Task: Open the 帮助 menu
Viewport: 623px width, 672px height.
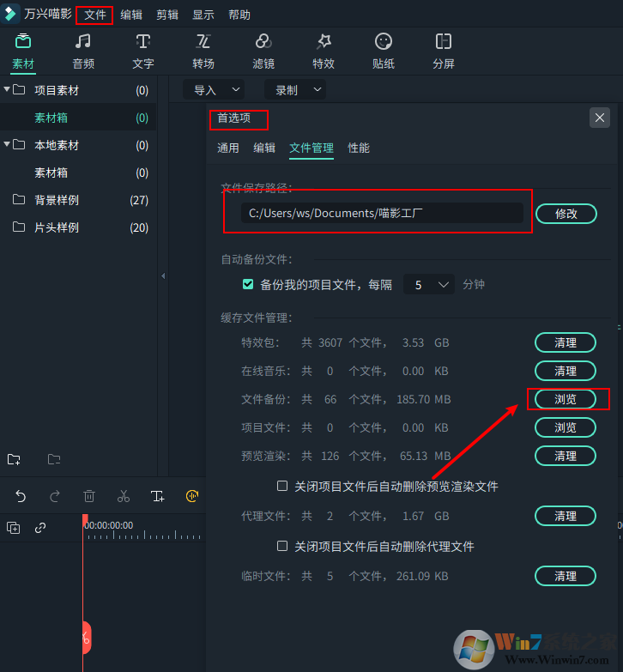Action: tap(239, 15)
